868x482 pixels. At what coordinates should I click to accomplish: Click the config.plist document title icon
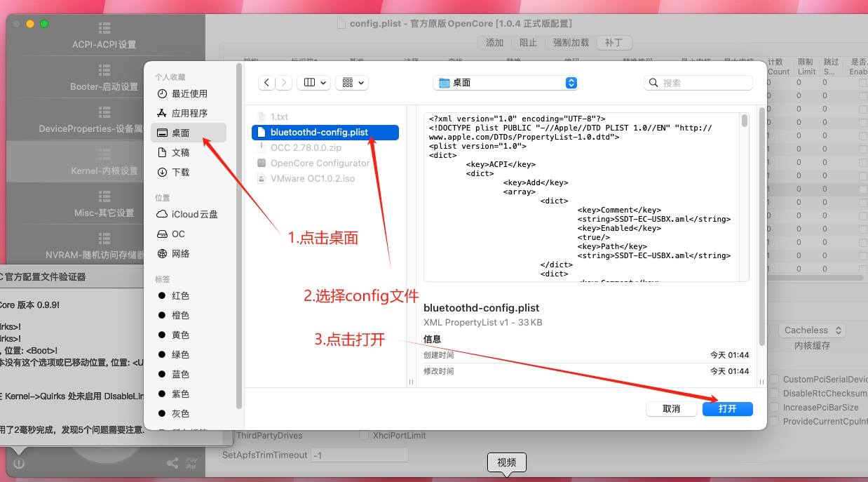[341, 24]
